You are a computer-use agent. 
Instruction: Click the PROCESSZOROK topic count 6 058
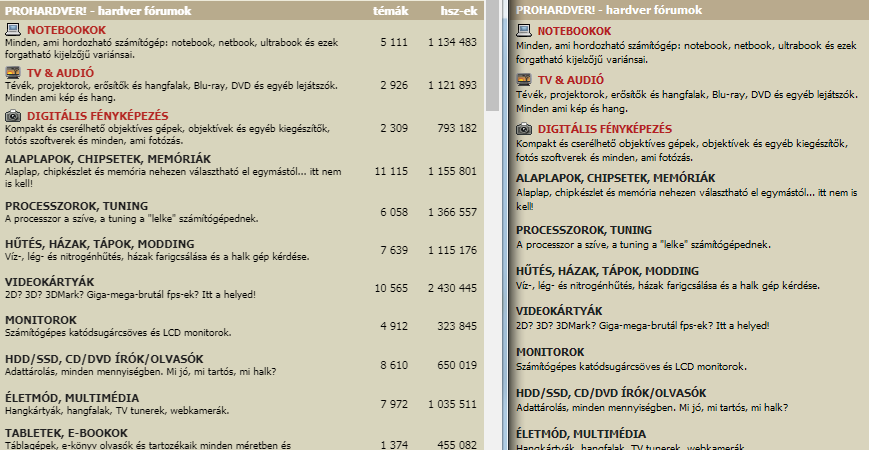coord(394,212)
